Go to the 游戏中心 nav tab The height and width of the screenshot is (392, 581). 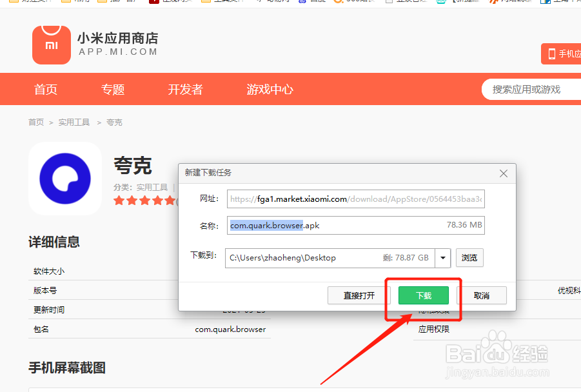(270, 89)
